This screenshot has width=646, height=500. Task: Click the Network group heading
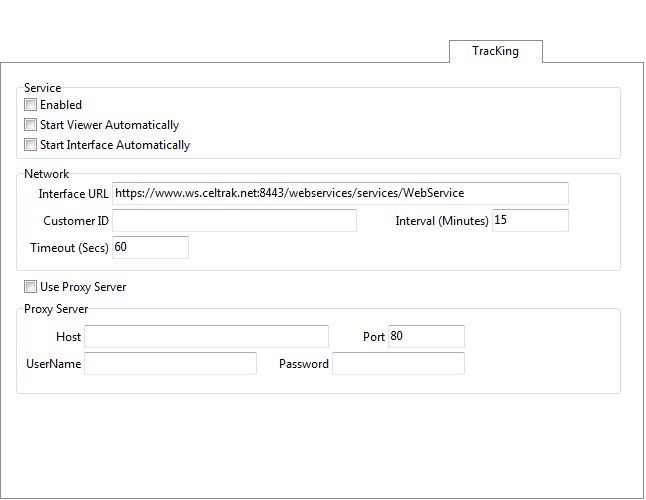[46, 173]
